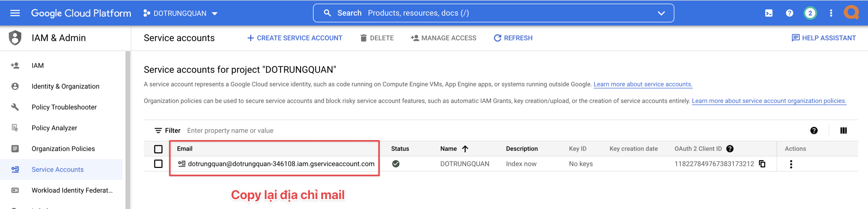Open the help question mark menu
868x209 pixels.
789,13
